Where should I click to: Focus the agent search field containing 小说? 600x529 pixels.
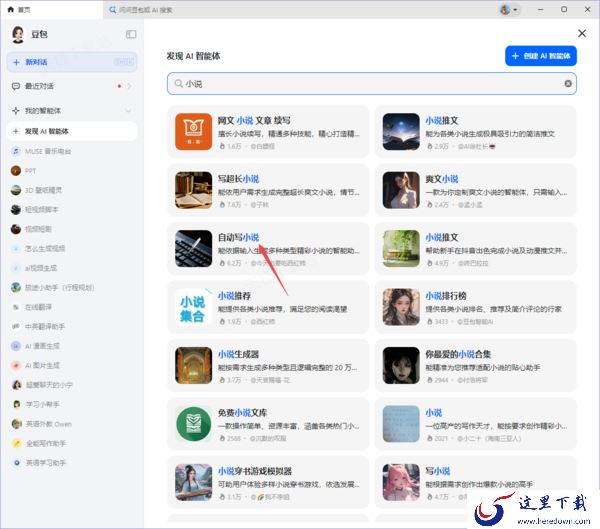372,83
